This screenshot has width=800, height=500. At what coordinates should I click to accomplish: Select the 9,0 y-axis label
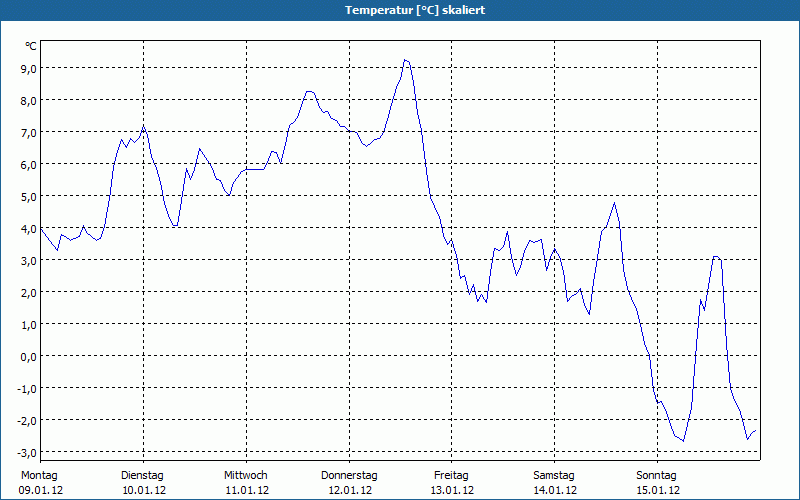[x=28, y=68]
